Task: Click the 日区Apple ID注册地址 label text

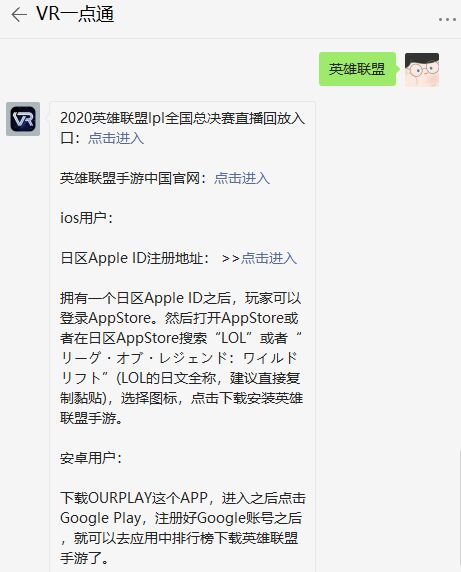Action: (131, 258)
